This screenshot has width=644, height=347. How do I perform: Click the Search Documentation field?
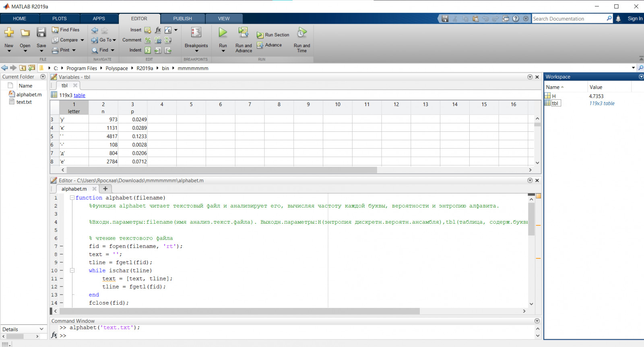[568, 19]
